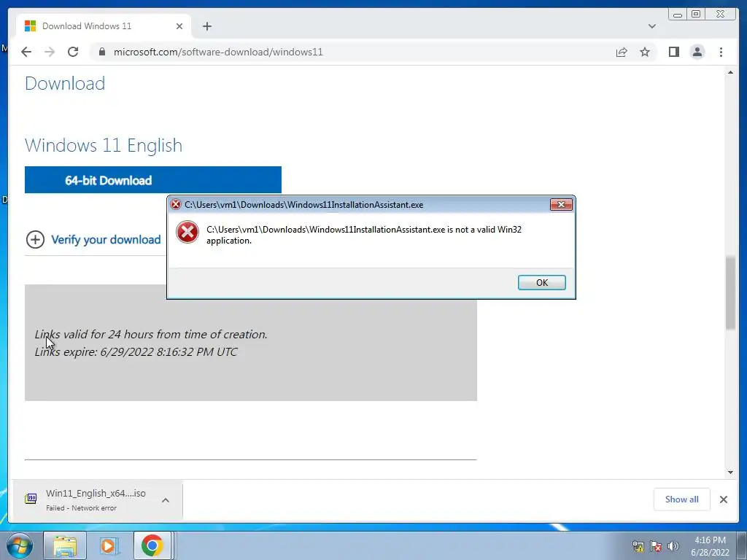Restore down the Chrome window
This screenshot has height=560, width=747.
pos(696,15)
